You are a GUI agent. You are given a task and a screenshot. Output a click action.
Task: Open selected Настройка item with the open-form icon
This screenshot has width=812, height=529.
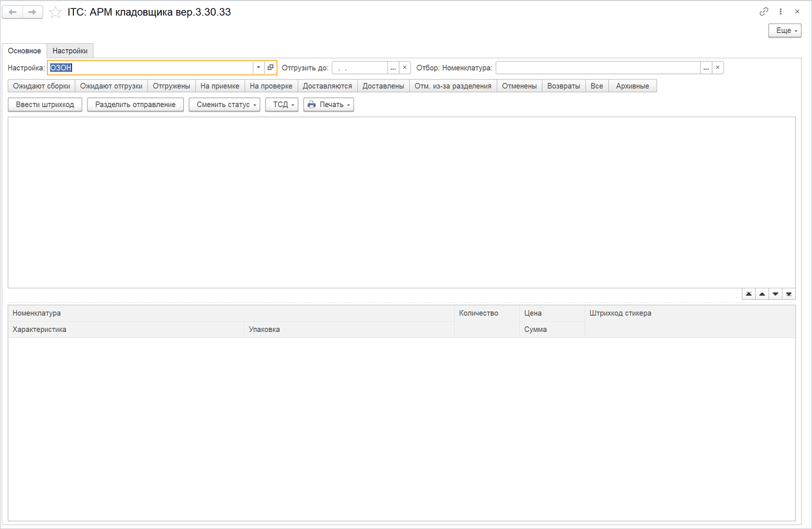point(271,68)
